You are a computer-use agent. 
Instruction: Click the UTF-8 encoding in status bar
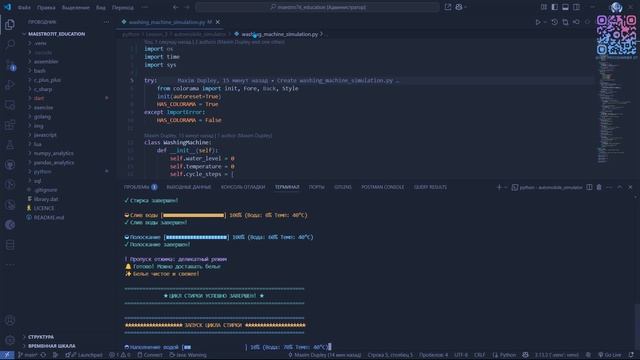(461, 355)
